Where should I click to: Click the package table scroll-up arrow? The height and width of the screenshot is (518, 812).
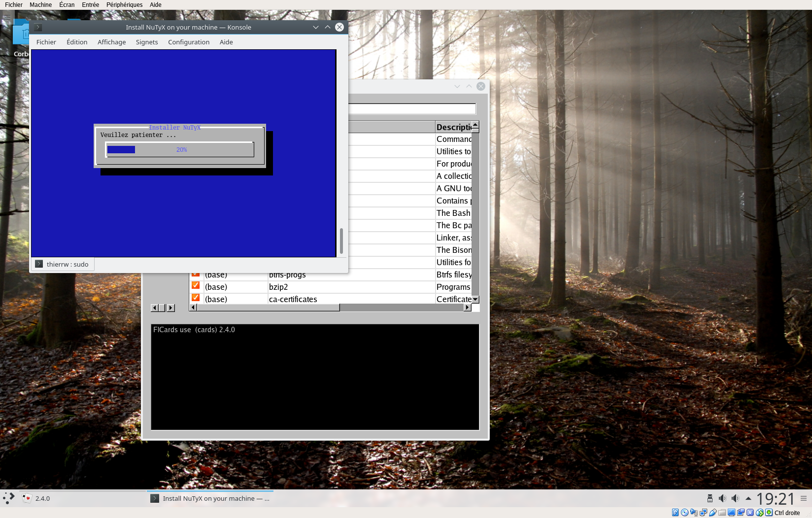click(475, 124)
